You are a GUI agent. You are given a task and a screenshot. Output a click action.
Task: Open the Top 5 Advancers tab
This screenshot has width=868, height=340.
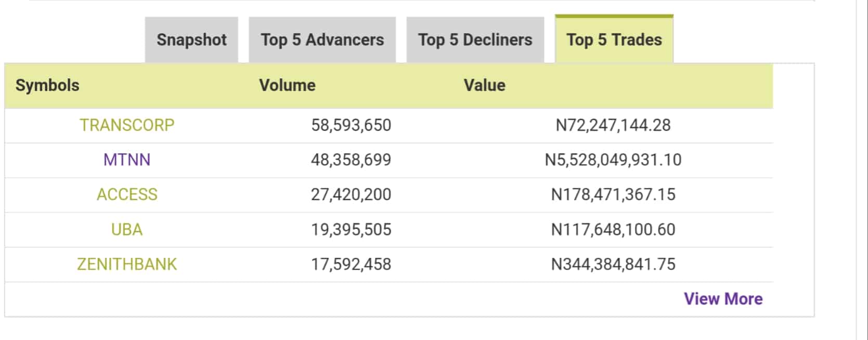[322, 40]
